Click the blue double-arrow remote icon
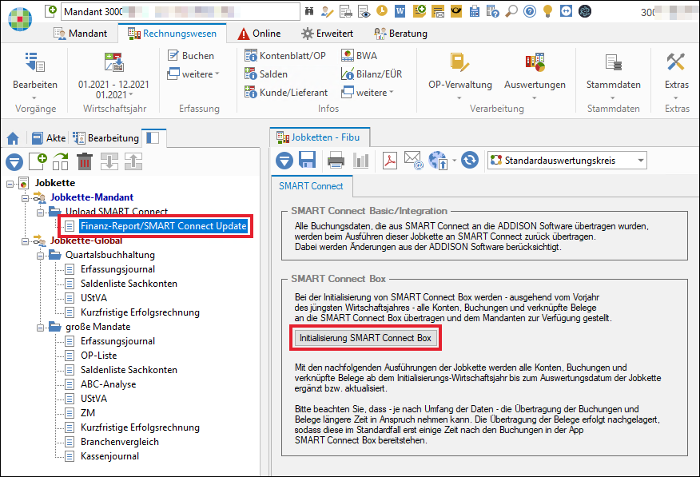The height and width of the screenshot is (477, 700). point(566,11)
